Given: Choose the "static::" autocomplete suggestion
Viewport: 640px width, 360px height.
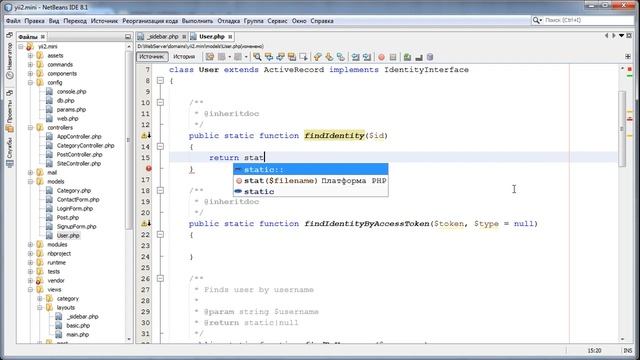Looking at the screenshot, I should tap(311, 169).
